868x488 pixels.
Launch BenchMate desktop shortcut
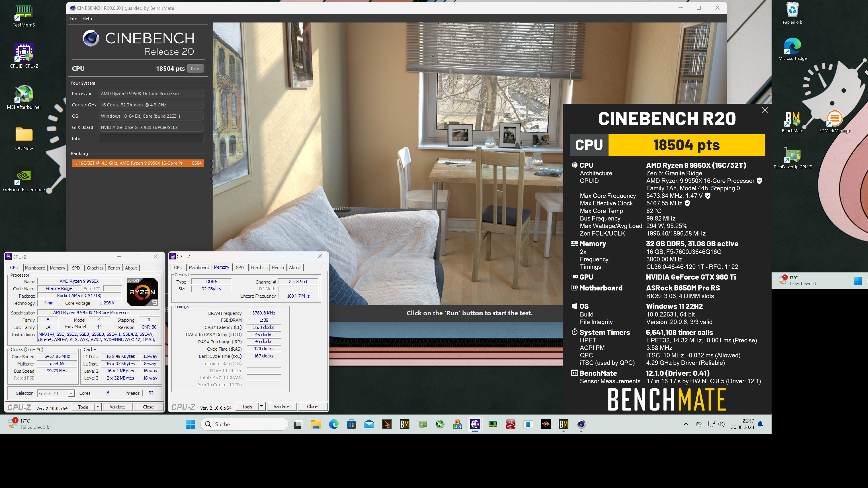tap(792, 122)
